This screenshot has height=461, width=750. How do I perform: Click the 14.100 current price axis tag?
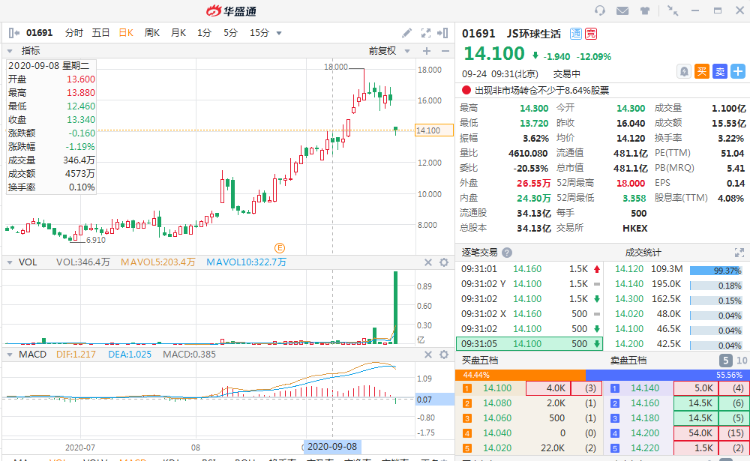pos(434,131)
